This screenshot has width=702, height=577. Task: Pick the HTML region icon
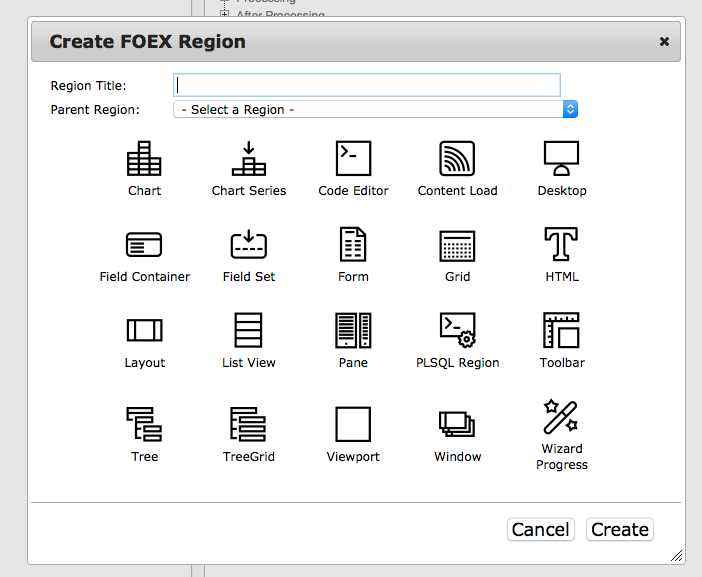[x=561, y=244]
